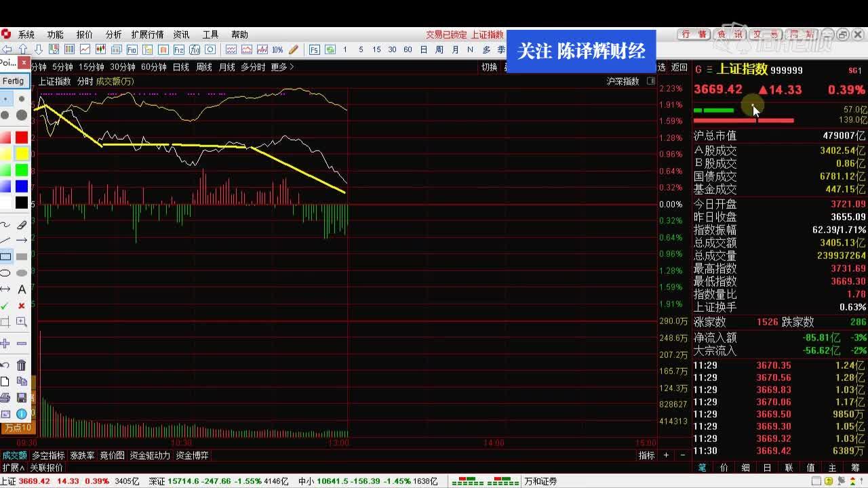Open the 功能 menu
Screen dimensions: 868x488
click(x=55, y=35)
